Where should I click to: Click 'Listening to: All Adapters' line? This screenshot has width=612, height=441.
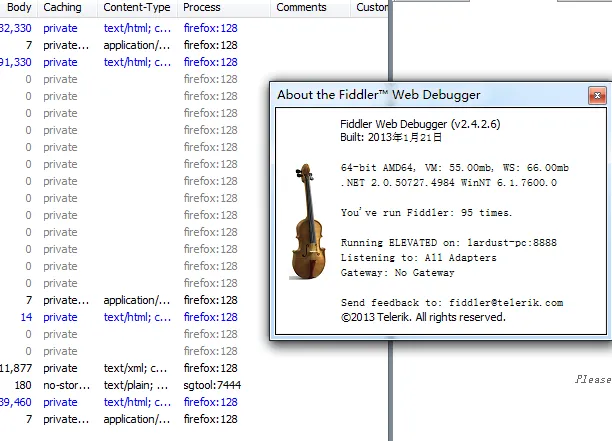(419, 258)
